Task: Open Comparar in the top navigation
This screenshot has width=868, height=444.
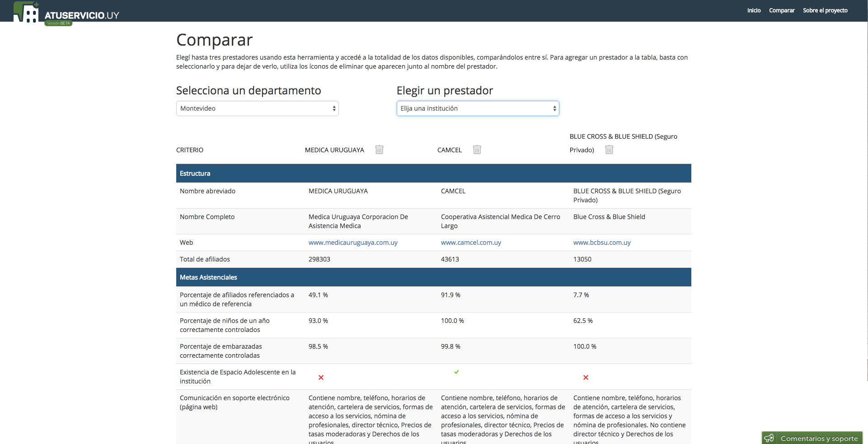Action: (x=782, y=10)
